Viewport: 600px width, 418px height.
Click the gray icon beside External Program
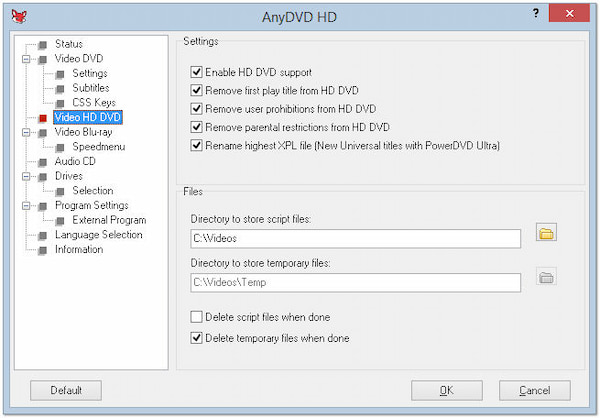[60, 221]
